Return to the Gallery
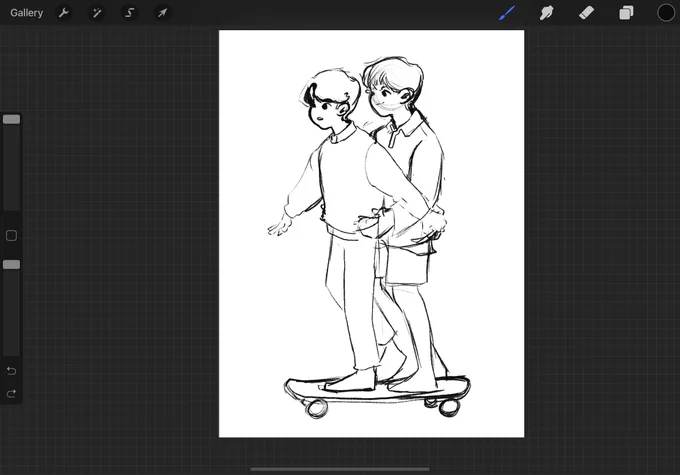 [x=26, y=13]
